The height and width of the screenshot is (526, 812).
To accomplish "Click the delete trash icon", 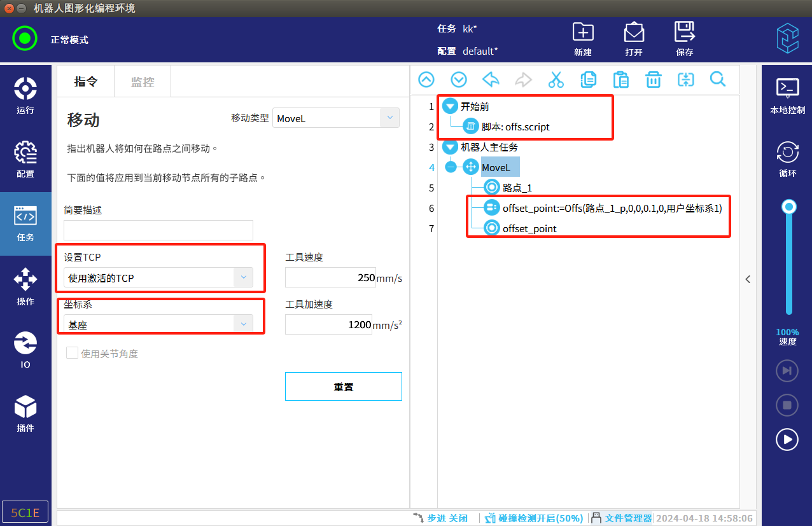I will click(654, 80).
